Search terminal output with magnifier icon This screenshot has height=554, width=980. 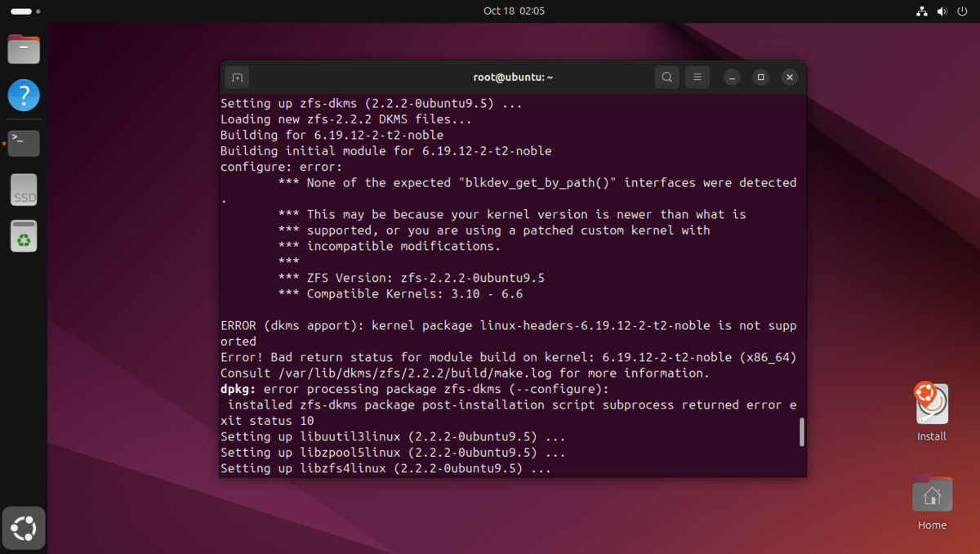click(667, 78)
